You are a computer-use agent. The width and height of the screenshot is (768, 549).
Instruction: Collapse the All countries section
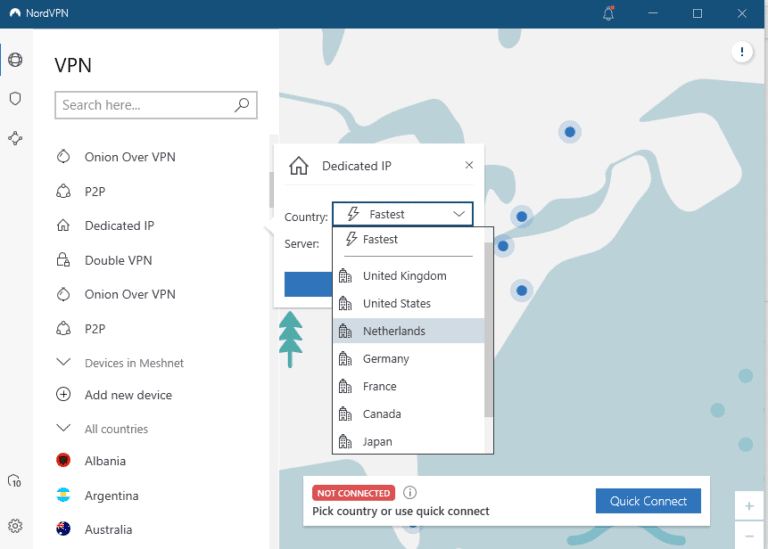(64, 429)
